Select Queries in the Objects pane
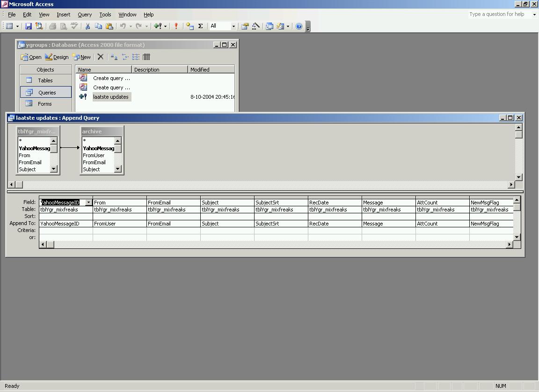The width and height of the screenshot is (539, 392). 46,93
